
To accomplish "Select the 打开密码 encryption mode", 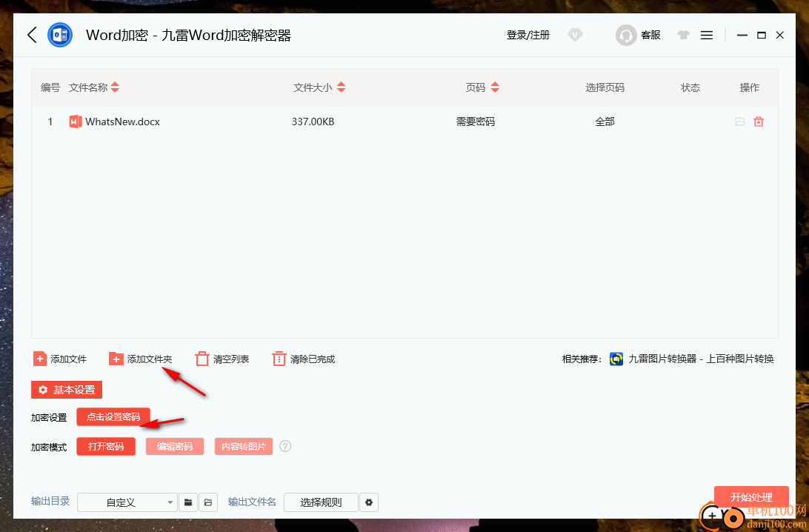I will [106, 446].
